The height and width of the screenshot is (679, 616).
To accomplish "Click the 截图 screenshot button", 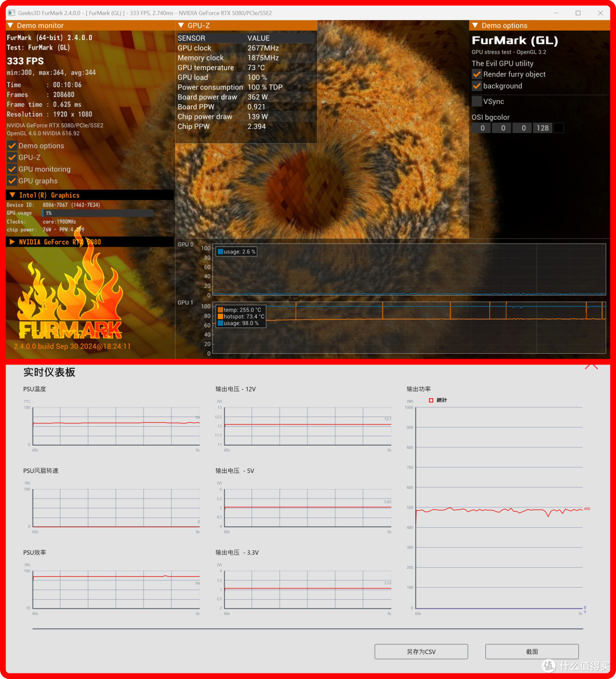I will pyautogui.click(x=532, y=652).
